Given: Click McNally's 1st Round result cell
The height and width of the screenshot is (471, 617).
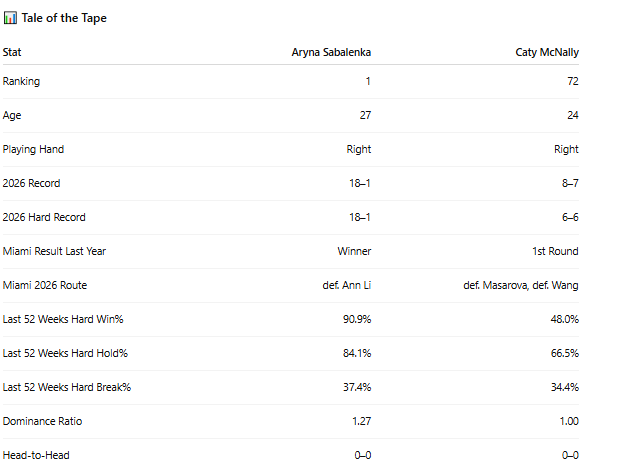Looking at the screenshot, I should pyautogui.click(x=555, y=251).
